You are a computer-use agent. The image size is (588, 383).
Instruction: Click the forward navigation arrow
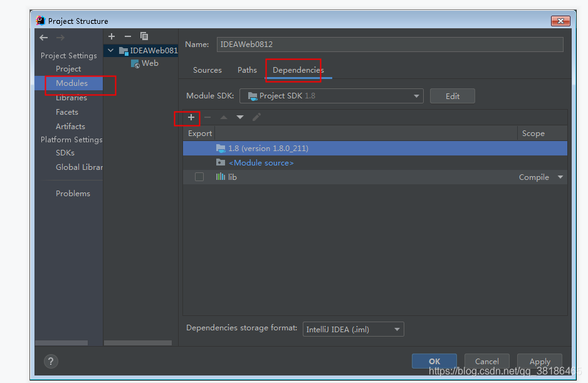(60, 38)
